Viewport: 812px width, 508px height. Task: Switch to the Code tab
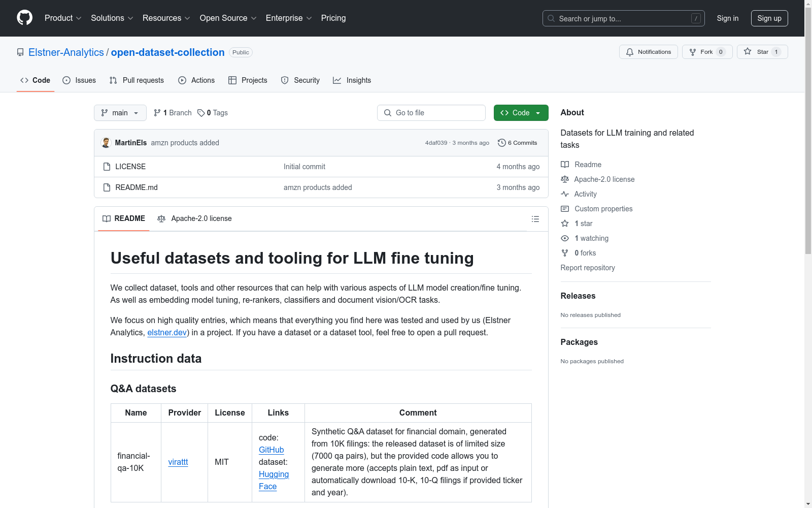click(x=36, y=80)
